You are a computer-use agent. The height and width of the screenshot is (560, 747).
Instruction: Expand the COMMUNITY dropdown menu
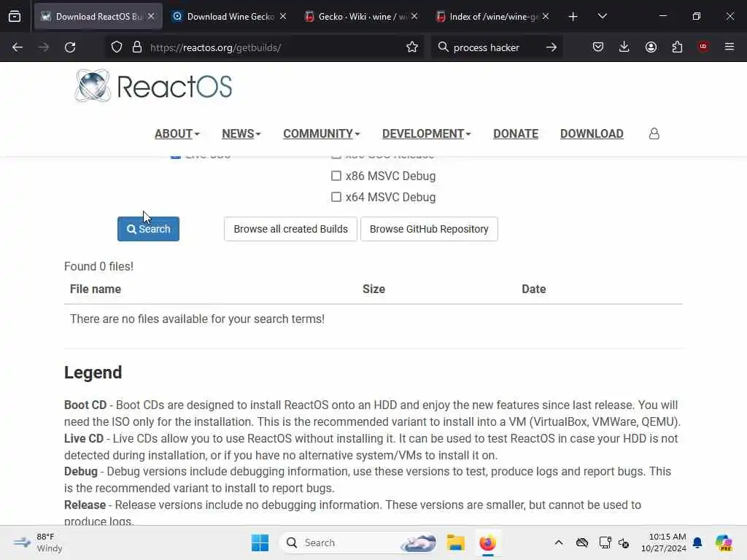pos(322,134)
